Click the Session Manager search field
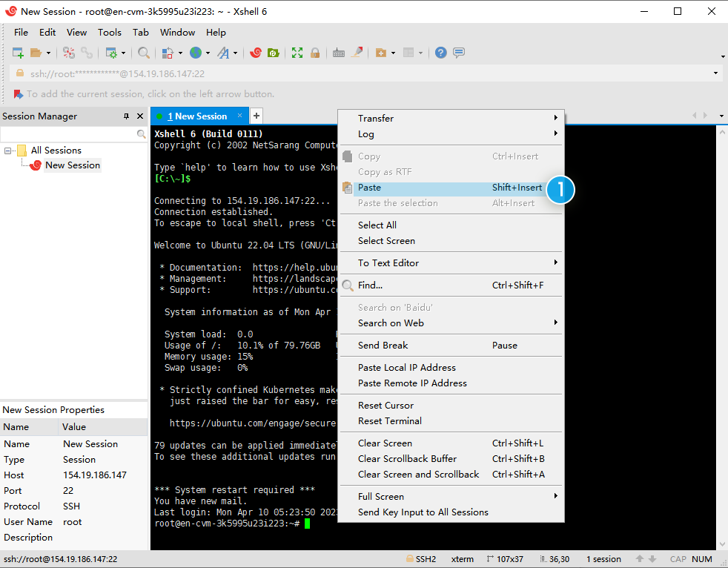The height and width of the screenshot is (568, 728). [69, 134]
